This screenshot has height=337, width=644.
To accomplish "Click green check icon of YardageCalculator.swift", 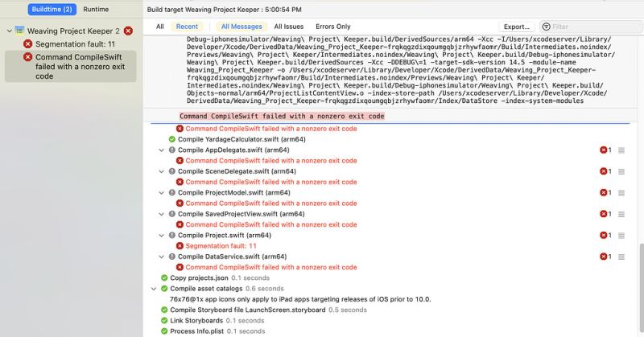I will [x=172, y=140].
